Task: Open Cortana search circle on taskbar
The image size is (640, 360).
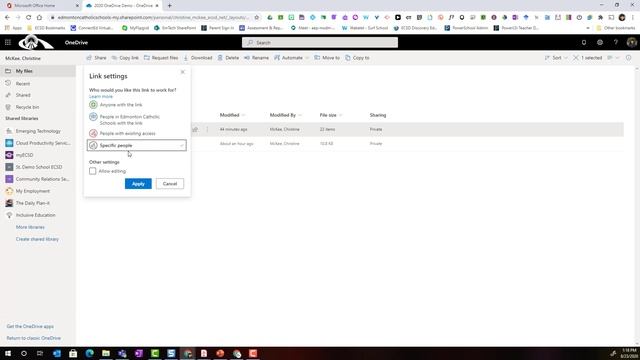Action: 24,353
